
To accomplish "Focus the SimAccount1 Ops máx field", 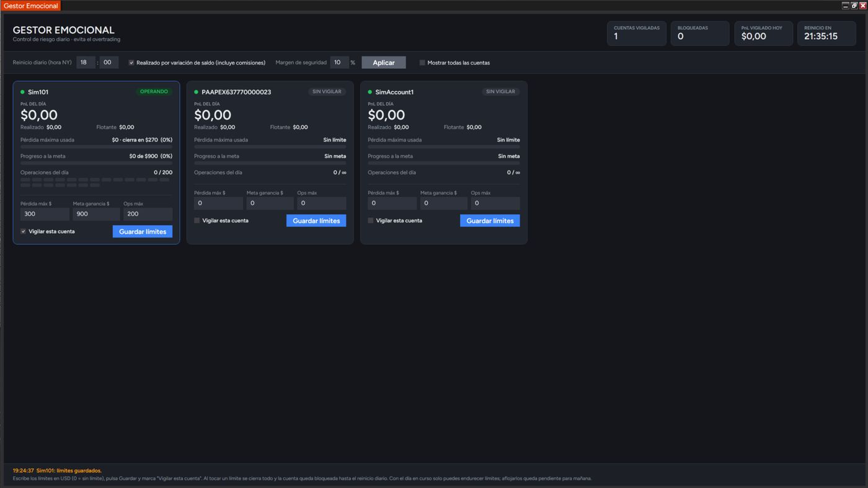I will (495, 203).
